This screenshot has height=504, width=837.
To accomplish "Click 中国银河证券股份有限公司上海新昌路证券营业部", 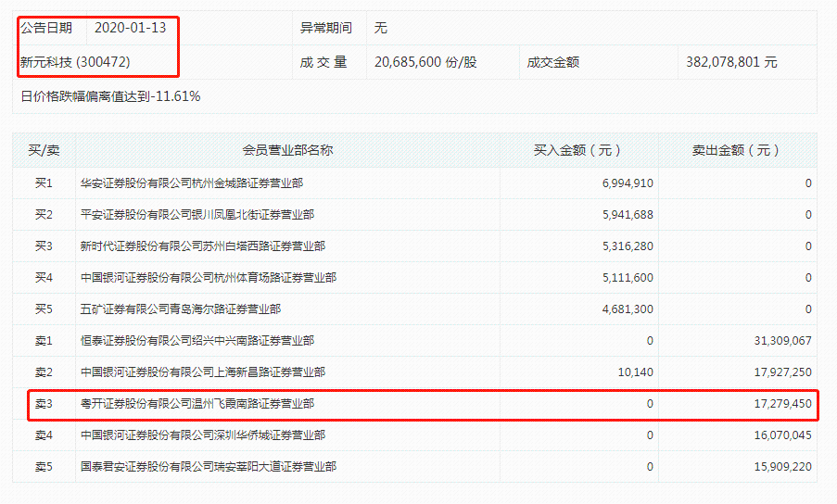I will (x=203, y=372).
